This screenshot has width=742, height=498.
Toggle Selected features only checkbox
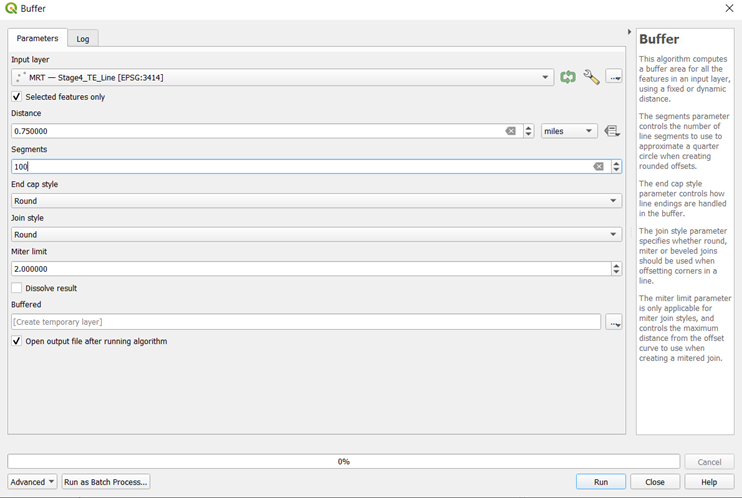(x=17, y=97)
